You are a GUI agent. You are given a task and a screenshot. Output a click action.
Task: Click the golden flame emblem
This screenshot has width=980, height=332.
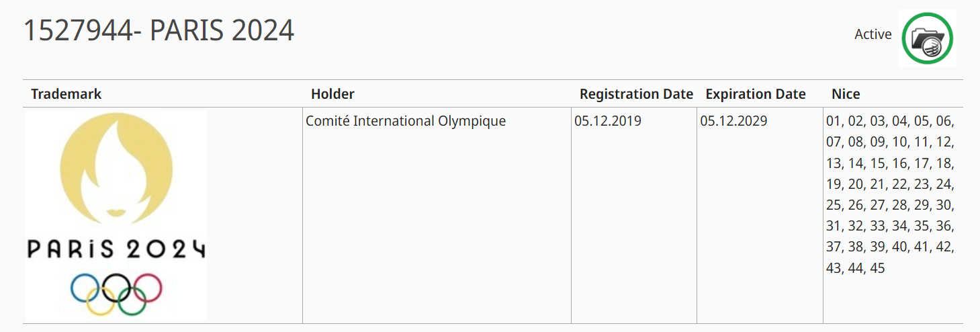[116, 168]
